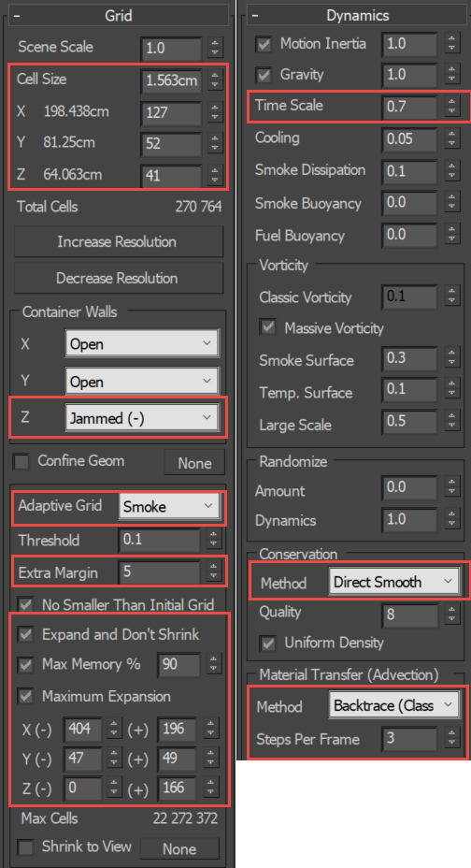Uncheck Expand and Don't Shrink
Screen dimensions: 471x868
tap(25, 634)
